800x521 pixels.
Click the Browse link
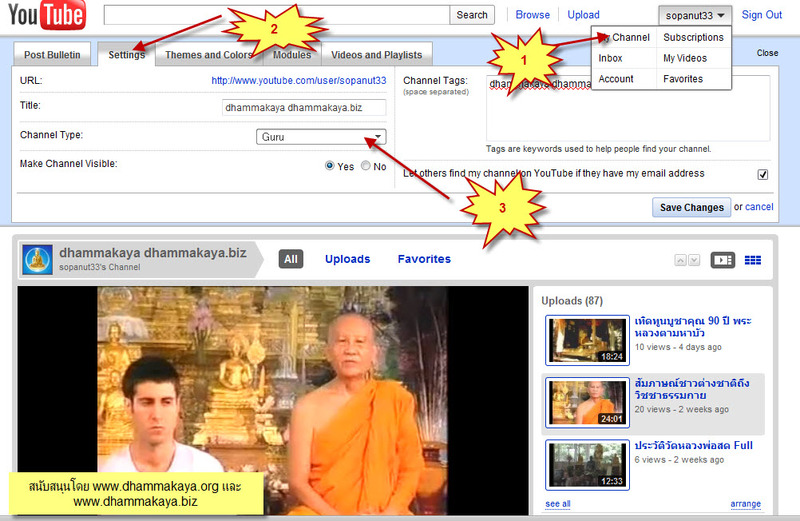tap(532, 15)
